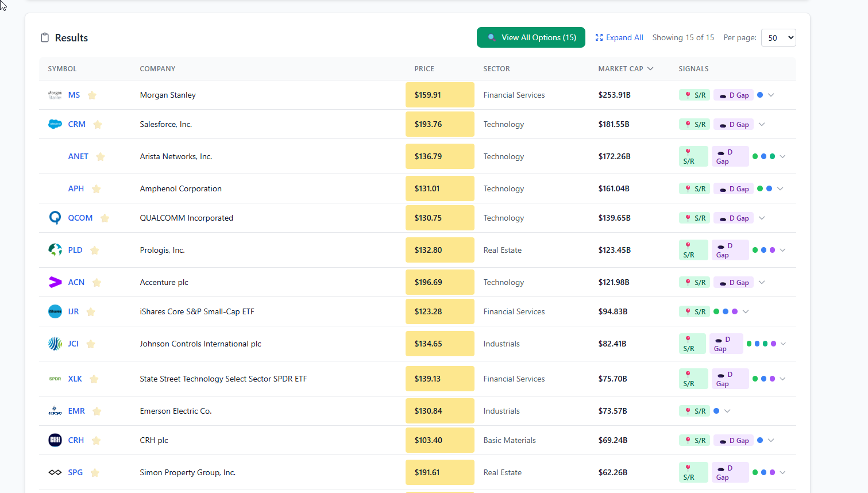The height and width of the screenshot is (493, 868).
Task: Expand the Emerson Electric row chevron
Action: coord(727,411)
